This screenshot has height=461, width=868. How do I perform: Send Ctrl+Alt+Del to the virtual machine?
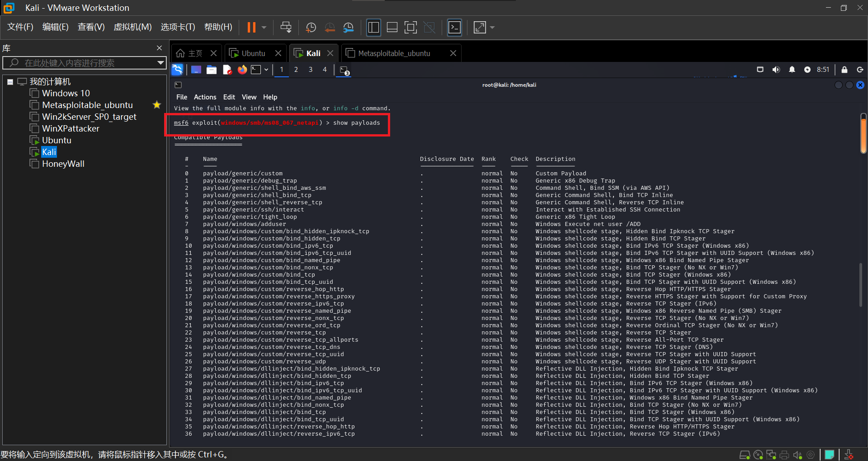click(x=286, y=28)
